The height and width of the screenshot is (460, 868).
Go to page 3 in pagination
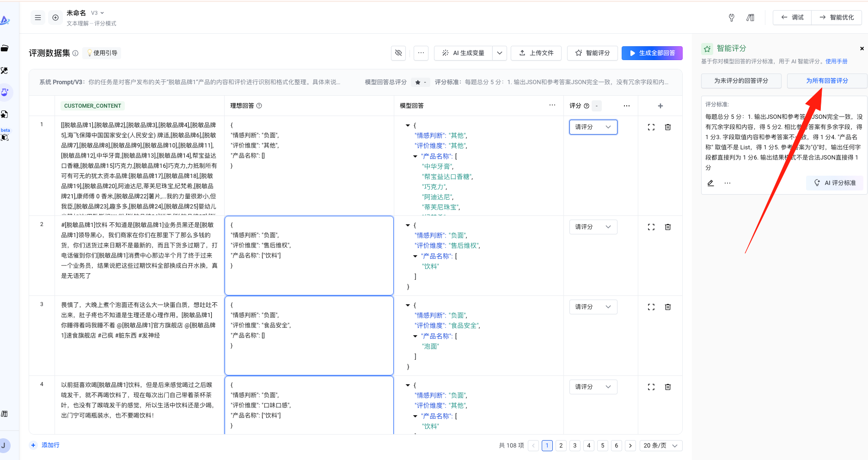pyautogui.click(x=575, y=446)
